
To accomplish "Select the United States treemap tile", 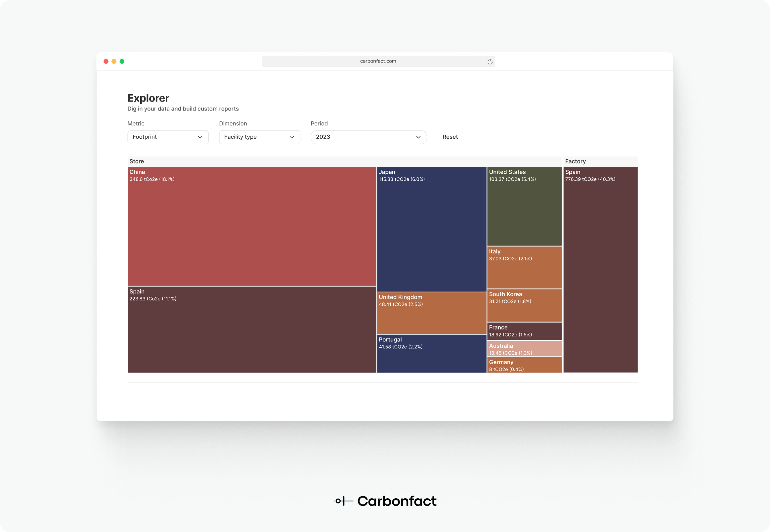I will (x=524, y=206).
